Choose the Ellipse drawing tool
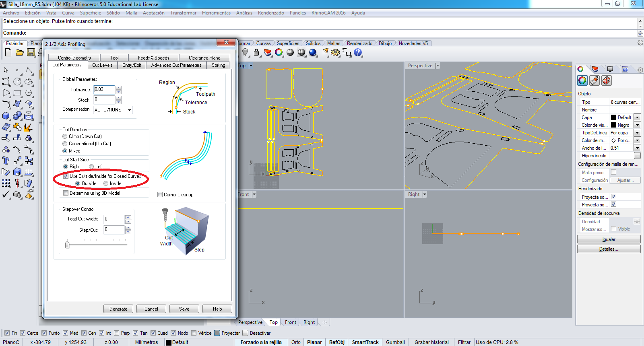 coord(29,82)
